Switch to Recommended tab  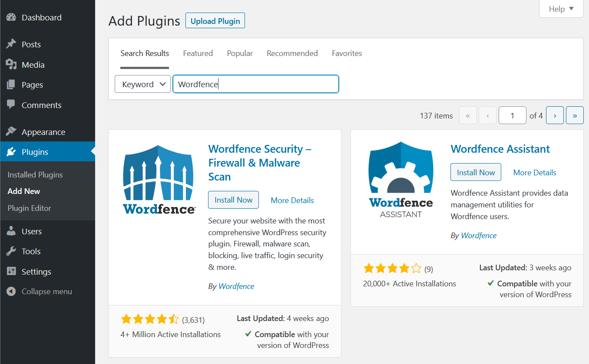coord(292,53)
